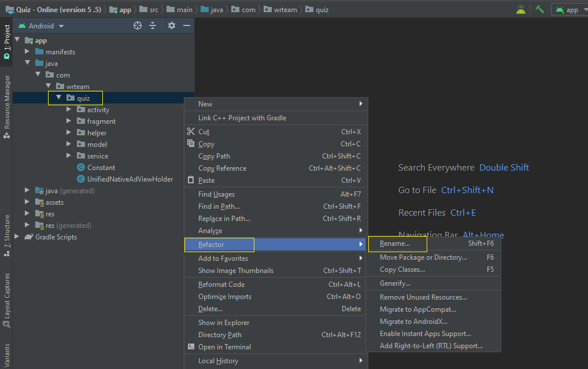Open the 1: Project side tab
The height and width of the screenshot is (369, 588).
tap(7, 42)
